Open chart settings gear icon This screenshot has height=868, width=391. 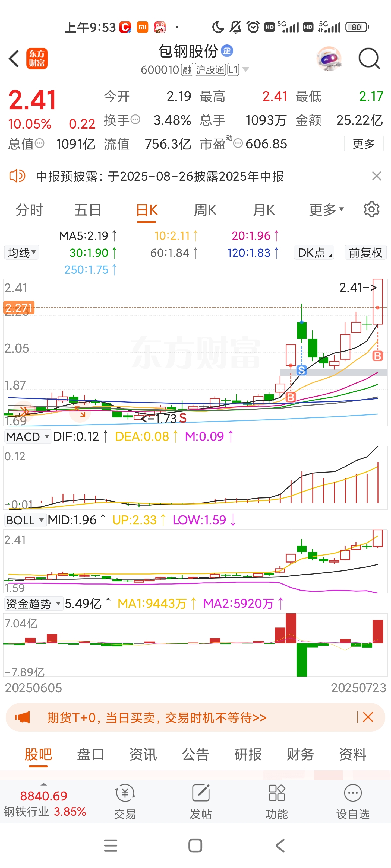click(371, 210)
